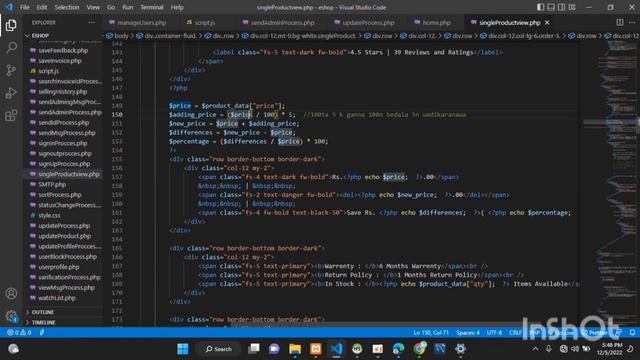Image resolution: width=640 pixels, height=360 pixels.
Task: Open SMTP.php file
Action: (52, 184)
